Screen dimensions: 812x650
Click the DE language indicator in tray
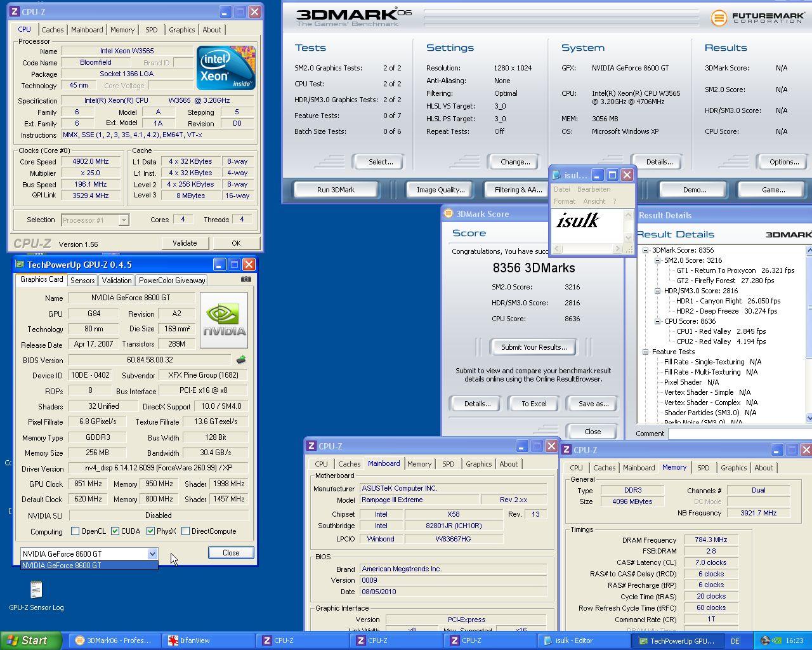(x=735, y=641)
